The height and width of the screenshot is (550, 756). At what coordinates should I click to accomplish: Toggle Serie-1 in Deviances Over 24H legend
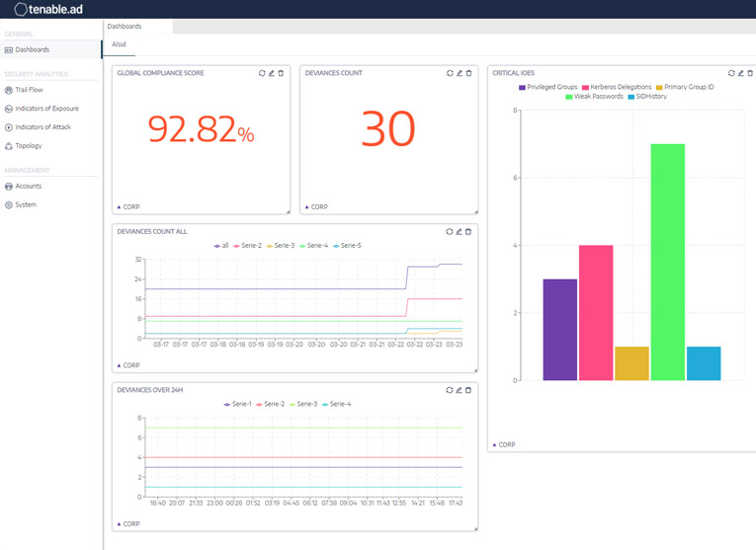237,404
